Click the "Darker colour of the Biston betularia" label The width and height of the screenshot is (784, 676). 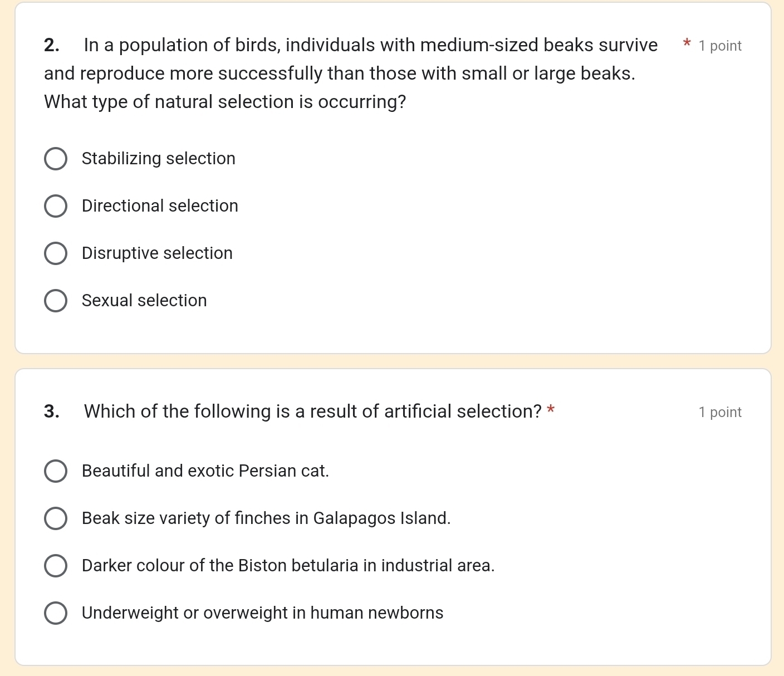point(288,566)
